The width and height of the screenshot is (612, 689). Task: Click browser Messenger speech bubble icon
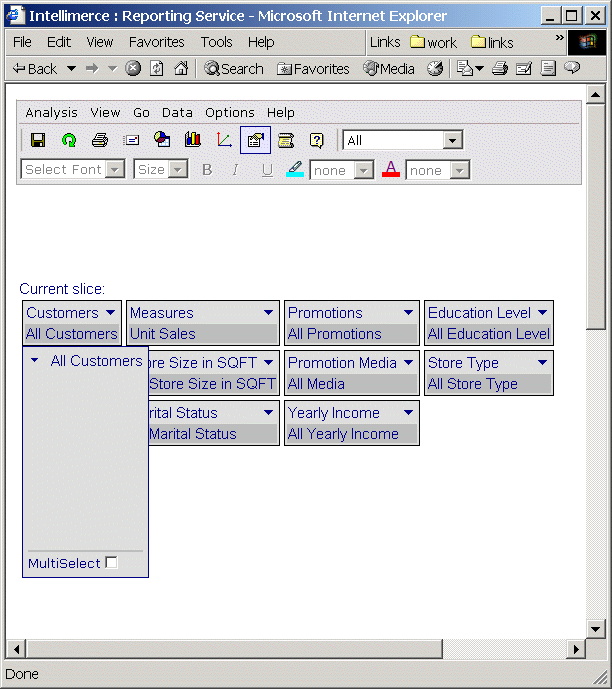(572, 68)
